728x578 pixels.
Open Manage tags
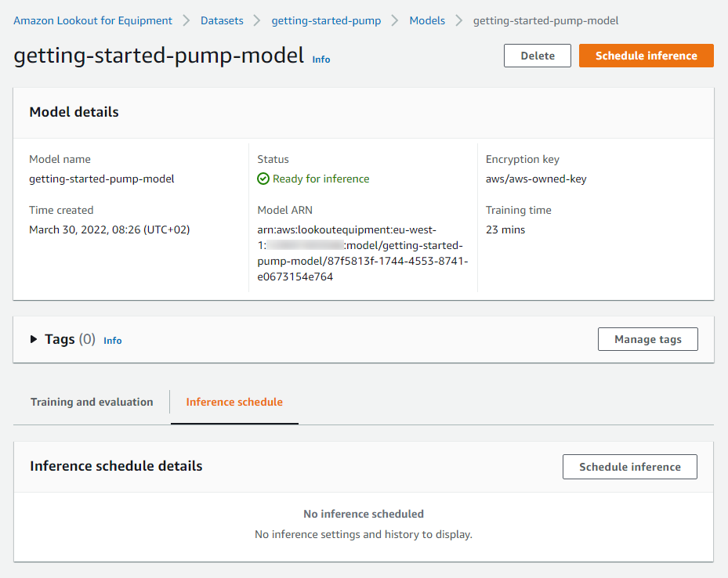[648, 339]
